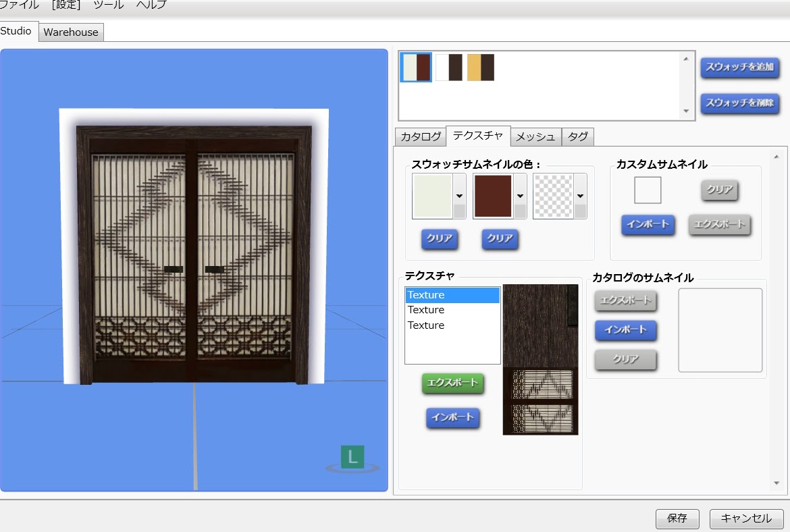The height and width of the screenshot is (532, 790).
Task: Open the brown swatch color dropdown
Action: [x=520, y=196]
